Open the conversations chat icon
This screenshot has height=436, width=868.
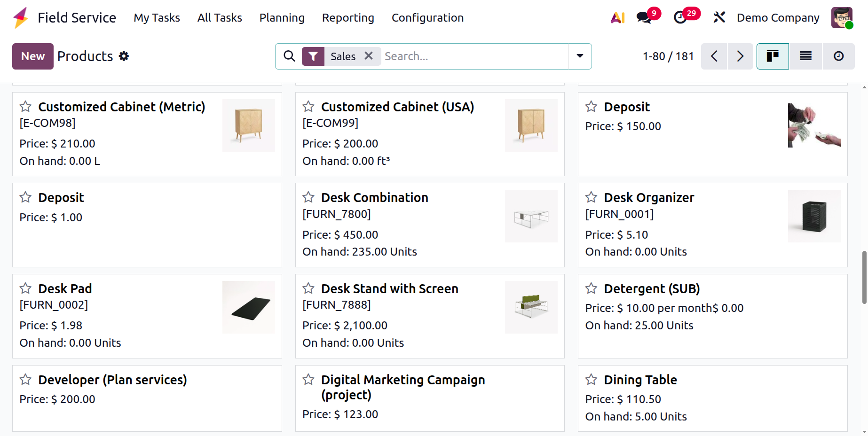[643, 18]
